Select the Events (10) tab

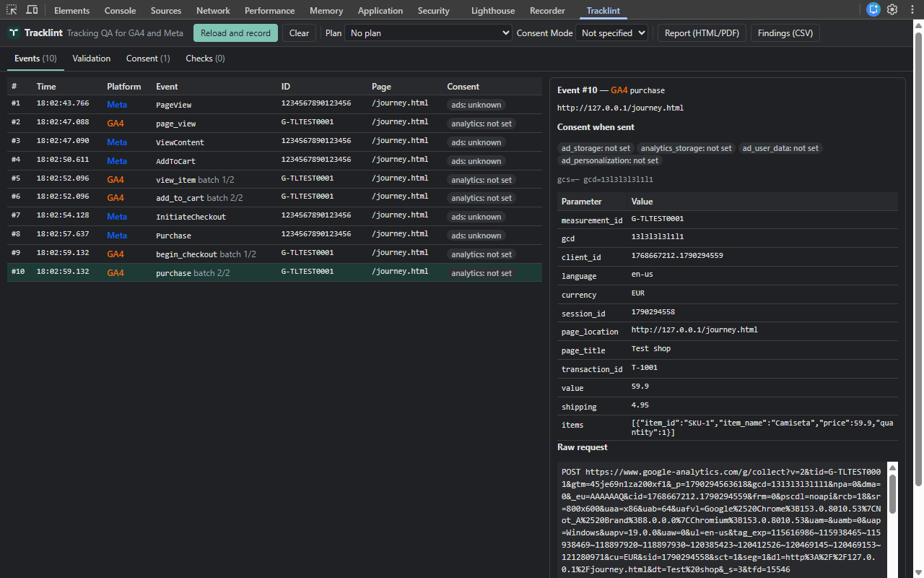pos(35,59)
